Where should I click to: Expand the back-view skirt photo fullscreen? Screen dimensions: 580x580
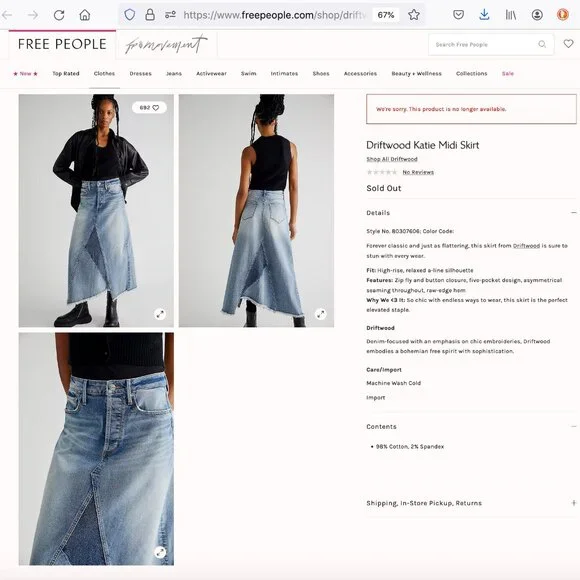tap(320, 314)
